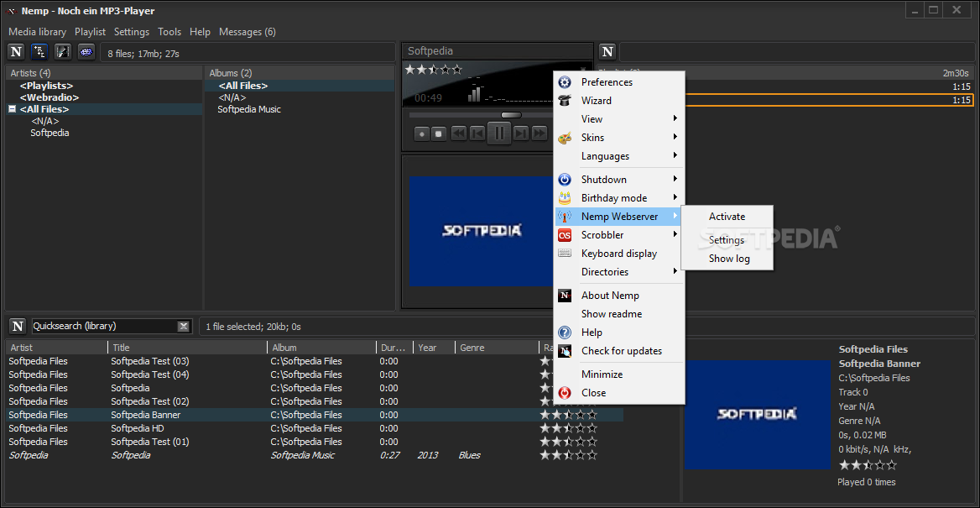Select Softpedia Music in the Albums list
The image size is (980, 508).
(x=249, y=109)
